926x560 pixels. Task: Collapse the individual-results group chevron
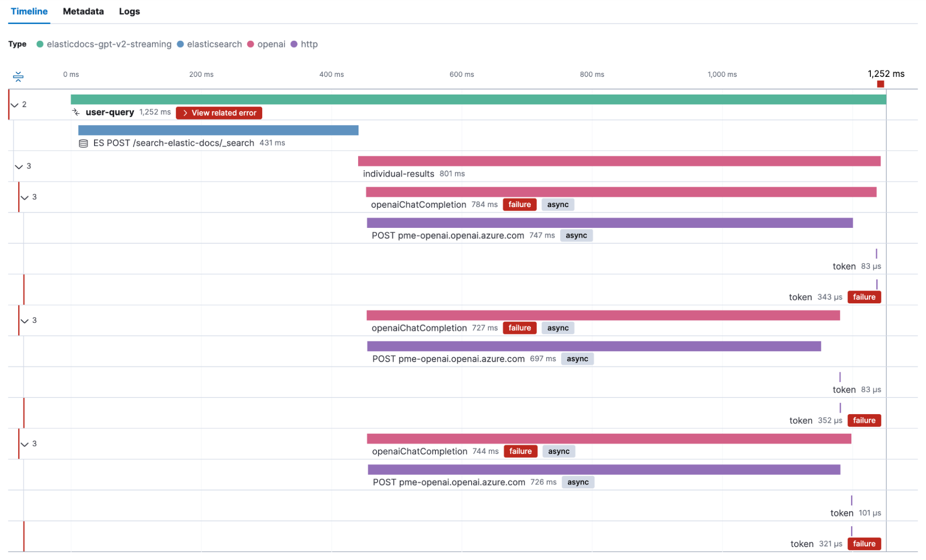click(x=19, y=166)
